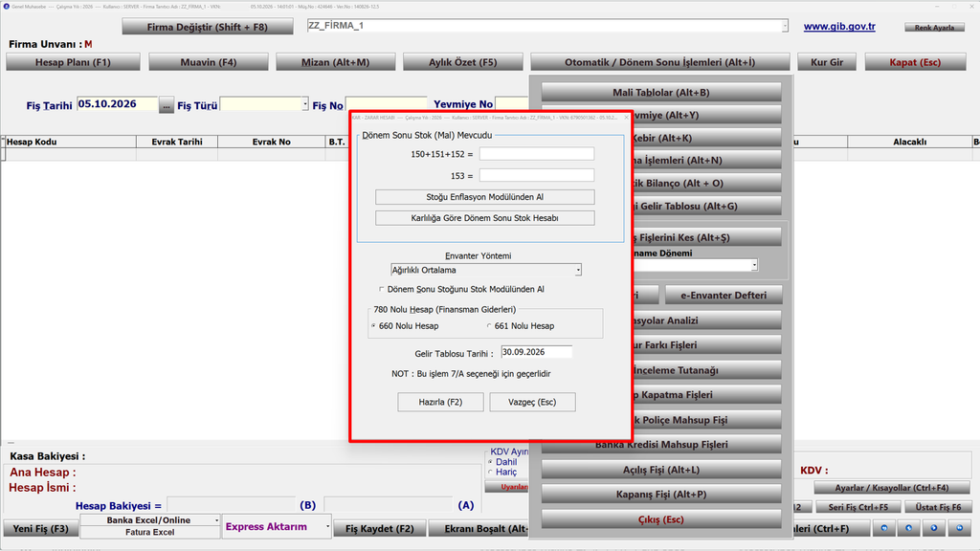Screen dimensions: 980x551
Task: Click into the 153 stock value field
Action: pyautogui.click(x=537, y=176)
